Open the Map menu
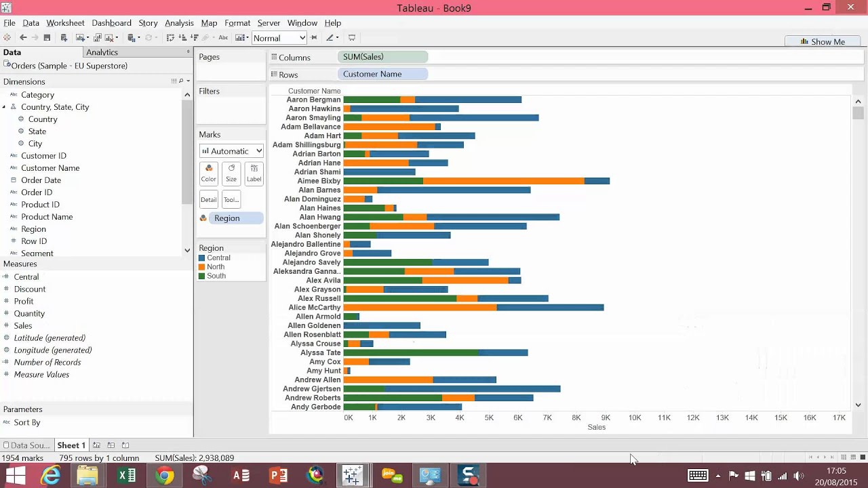 (x=209, y=23)
